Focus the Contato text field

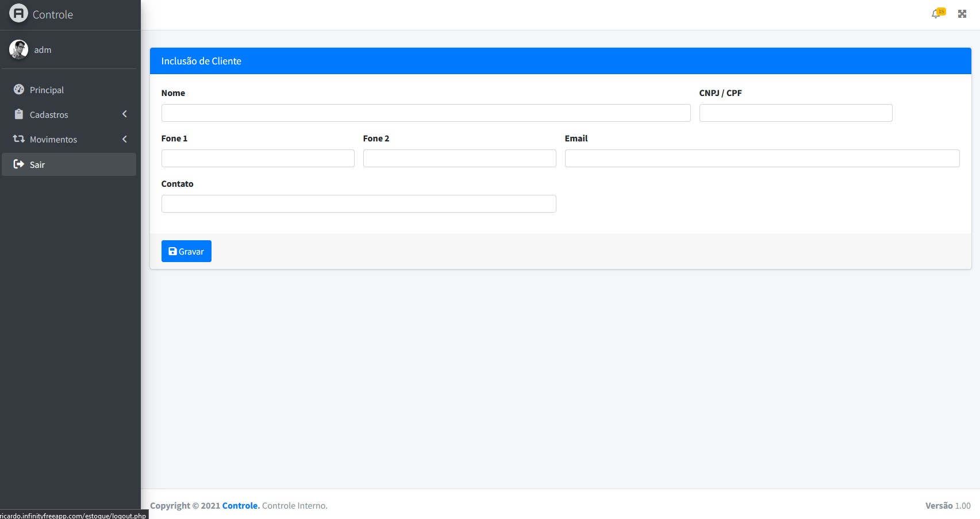(358, 203)
